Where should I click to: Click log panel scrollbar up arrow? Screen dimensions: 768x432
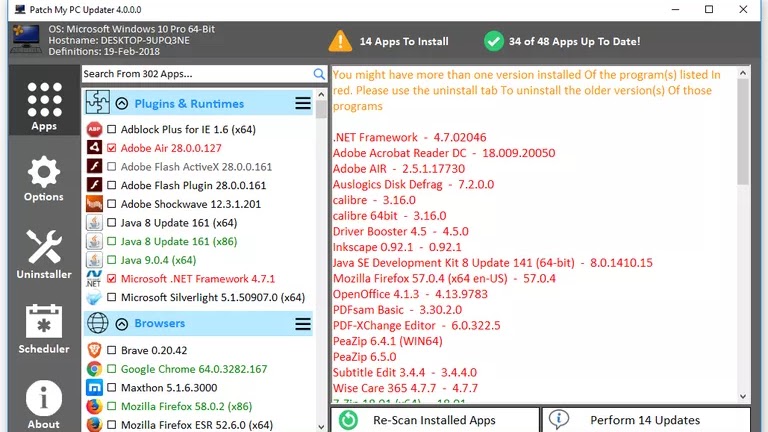tap(743, 73)
